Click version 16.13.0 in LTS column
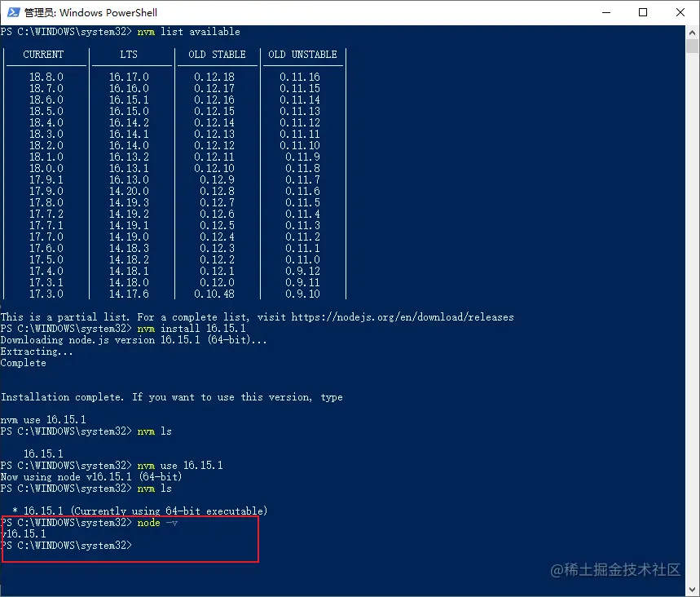The width and height of the screenshot is (700, 597). (x=129, y=179)
